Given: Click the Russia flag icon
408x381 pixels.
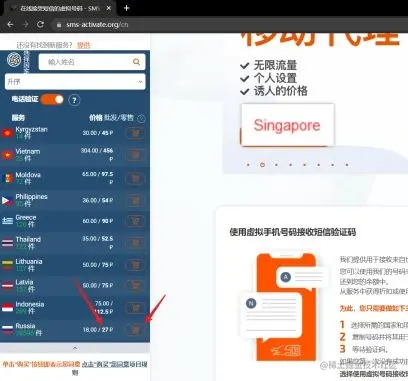Looking at the screenshot, I should pos(7,329).
